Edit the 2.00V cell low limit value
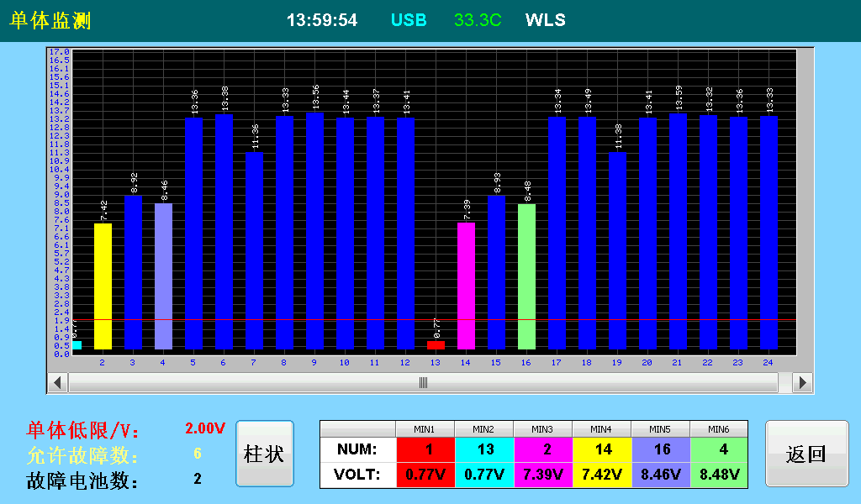861x504 pixels. [x=205, y=428]
